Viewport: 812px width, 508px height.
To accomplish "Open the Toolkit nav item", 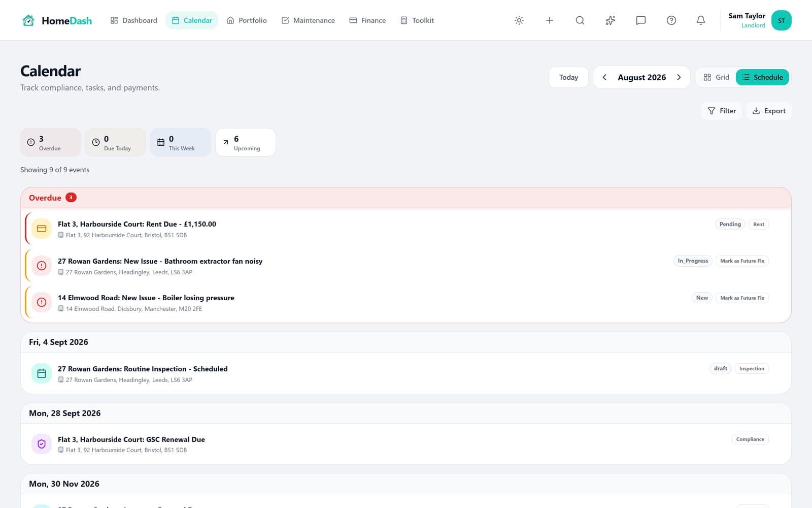I will [417, 20].
